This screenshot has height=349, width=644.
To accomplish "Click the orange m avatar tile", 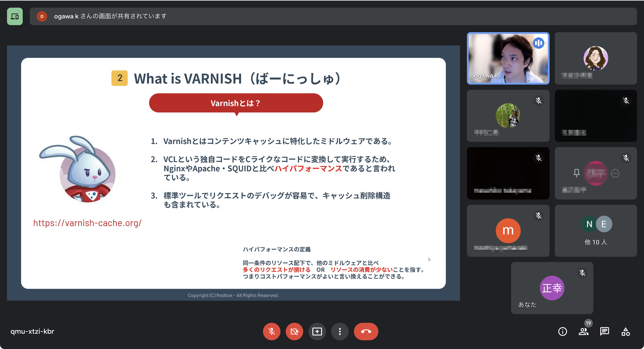I will point(508,231).
